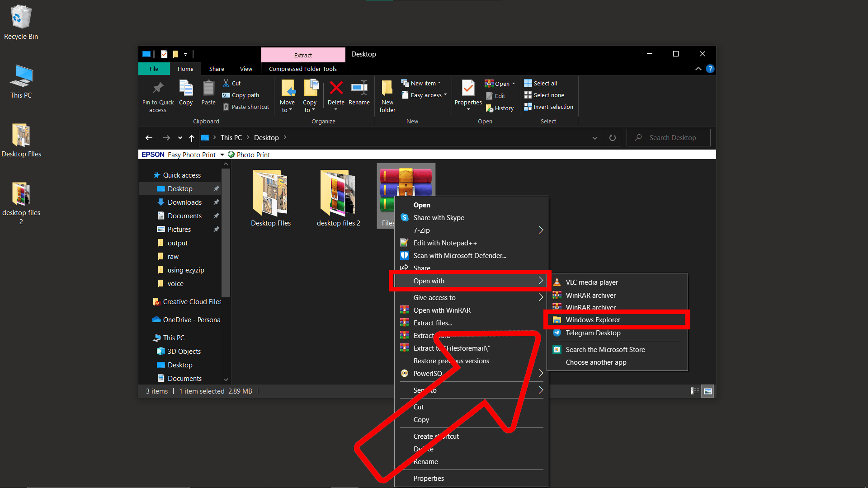Click Choose another app
The width and height of the screenshot is (868, 488).
pyautogui.click(x=596, y=362)
